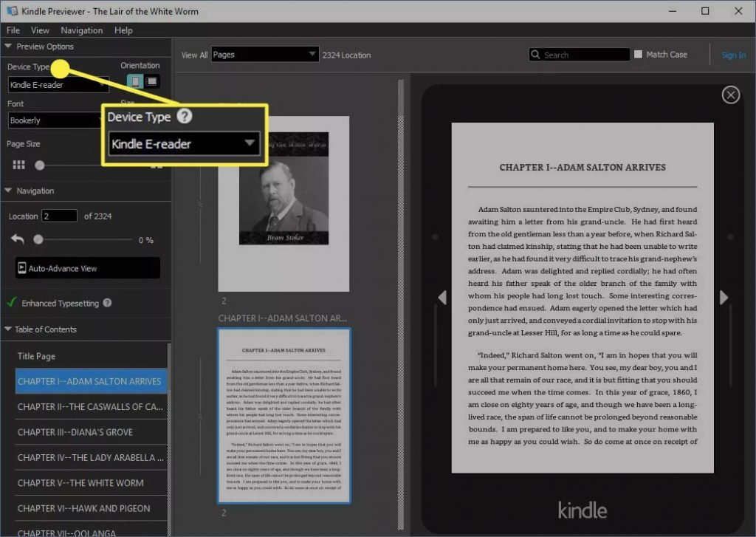
Task: Open the File menu
Action: (13, 30)
